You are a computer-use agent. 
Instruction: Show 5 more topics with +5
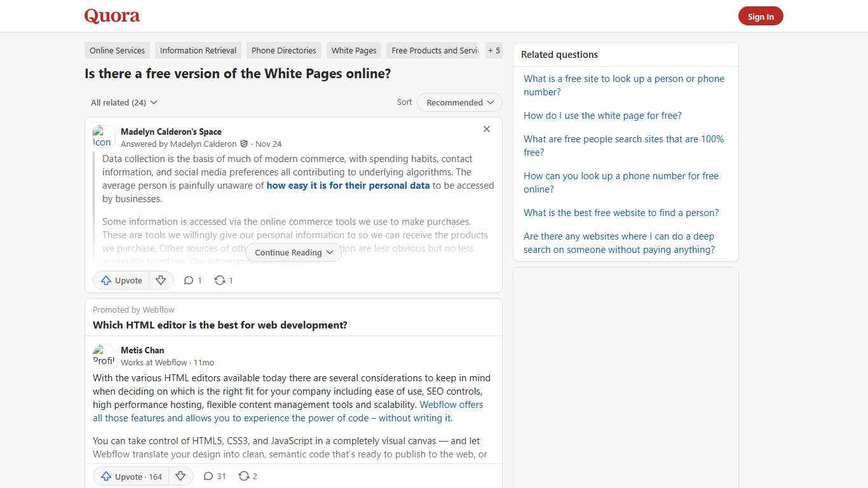[494, 50]
